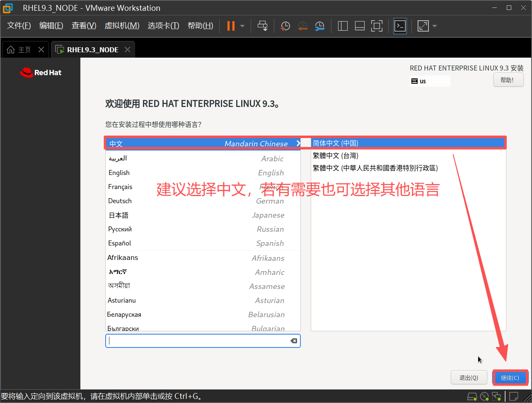The width and height of the screenshot is (532, 403).
Task: Open the 查看(V) menu
Action: (x=84, y=26)
